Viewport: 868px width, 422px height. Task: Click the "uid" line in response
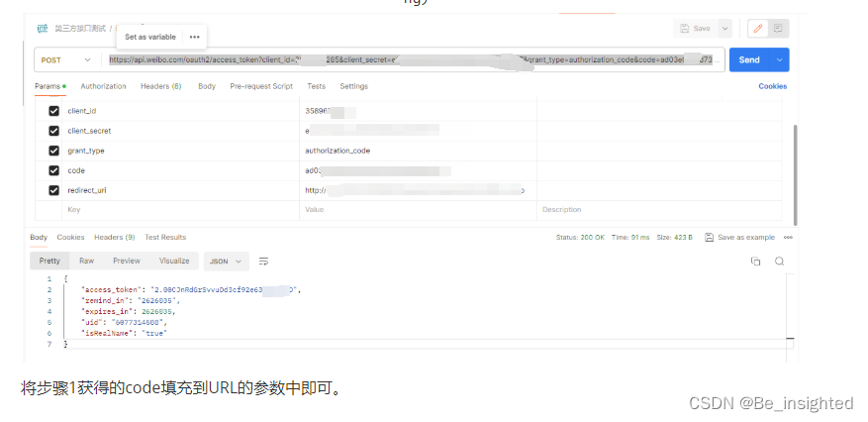pos(124,322)
